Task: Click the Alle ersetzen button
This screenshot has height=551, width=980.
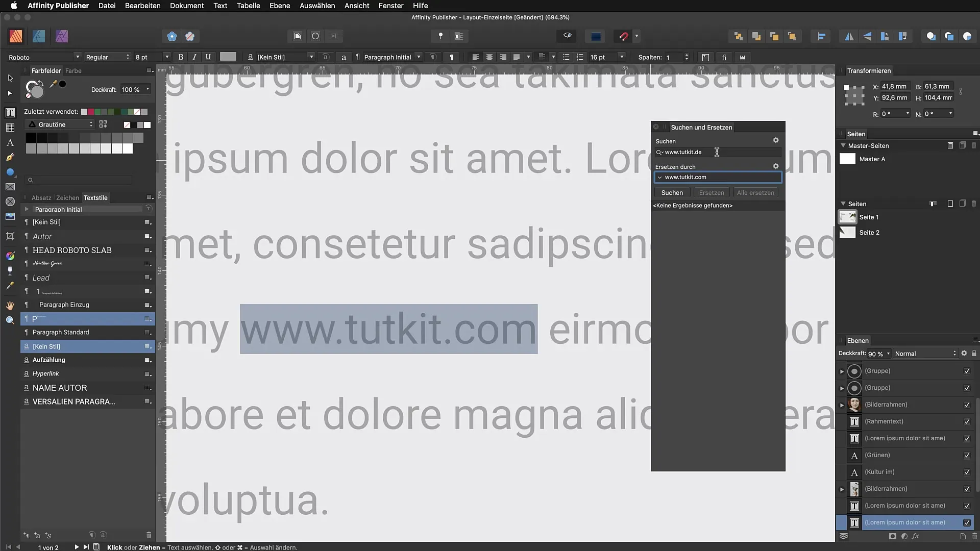Action: point(755,193)
